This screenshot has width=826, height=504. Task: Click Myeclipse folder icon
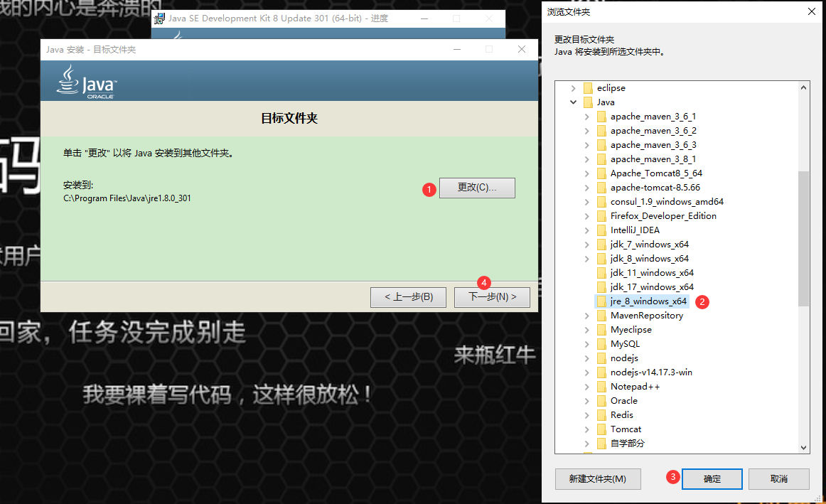coord(601,330)
